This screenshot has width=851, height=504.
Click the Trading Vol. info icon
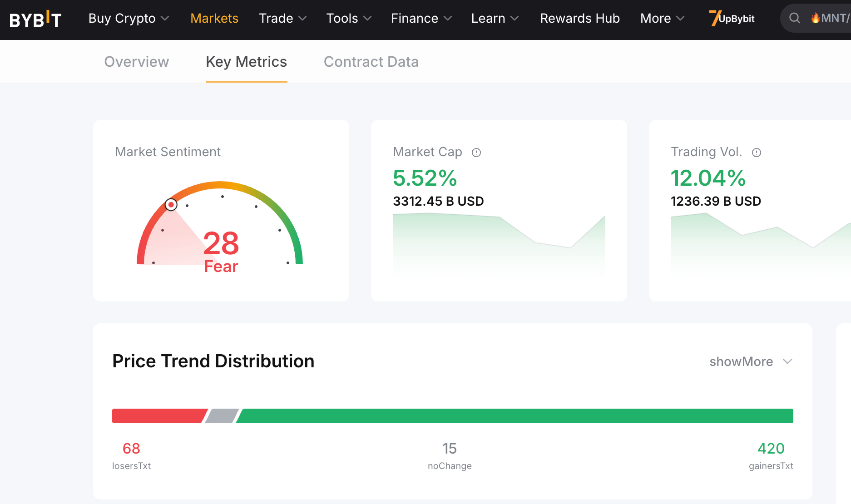[756, 153]
